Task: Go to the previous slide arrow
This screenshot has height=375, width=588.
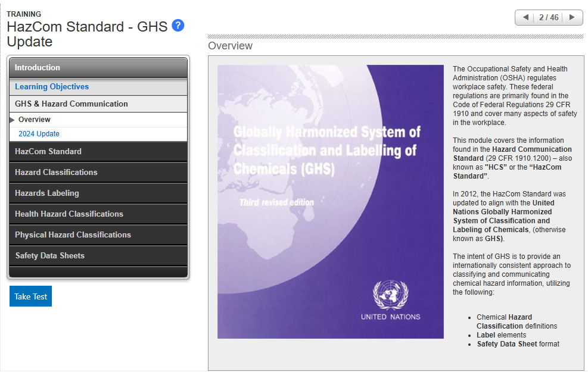Action: coord(525,18)
